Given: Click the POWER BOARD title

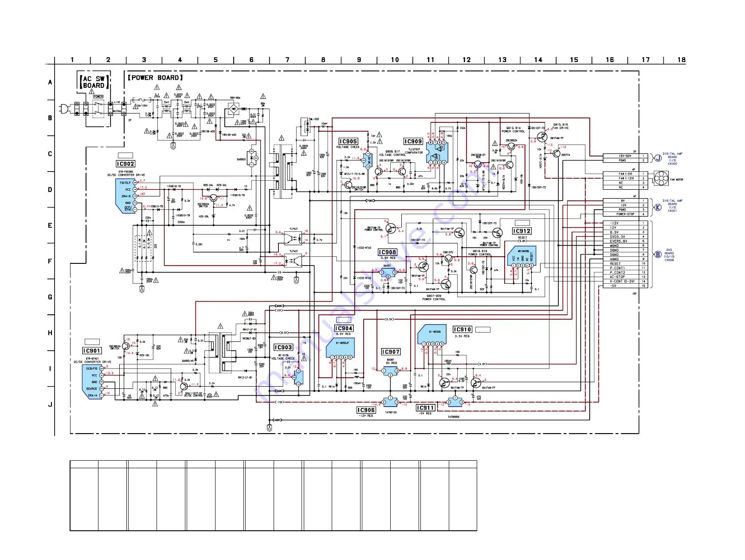Looking at the screenshot, I should [x=155, y=78].
